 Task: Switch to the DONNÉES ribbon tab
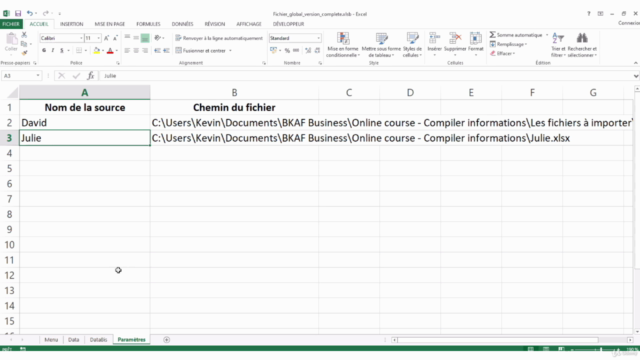pos(182,24)
